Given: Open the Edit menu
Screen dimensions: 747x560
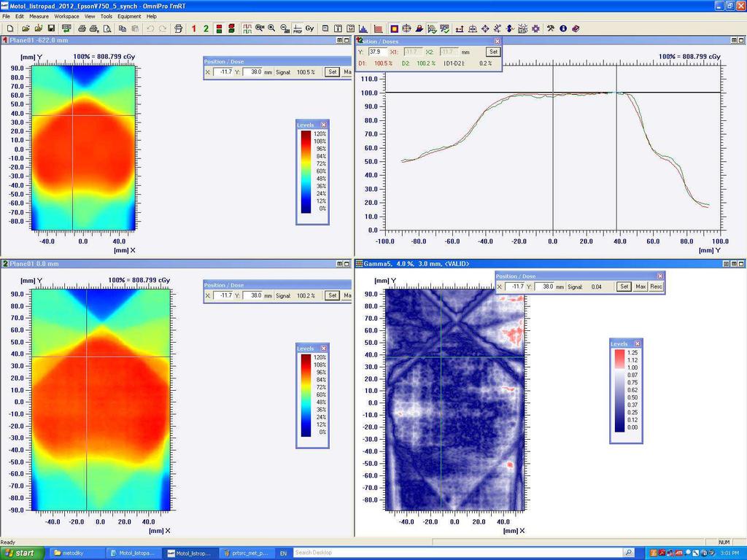Looking at the screenshot, I should tap(20, 16).
